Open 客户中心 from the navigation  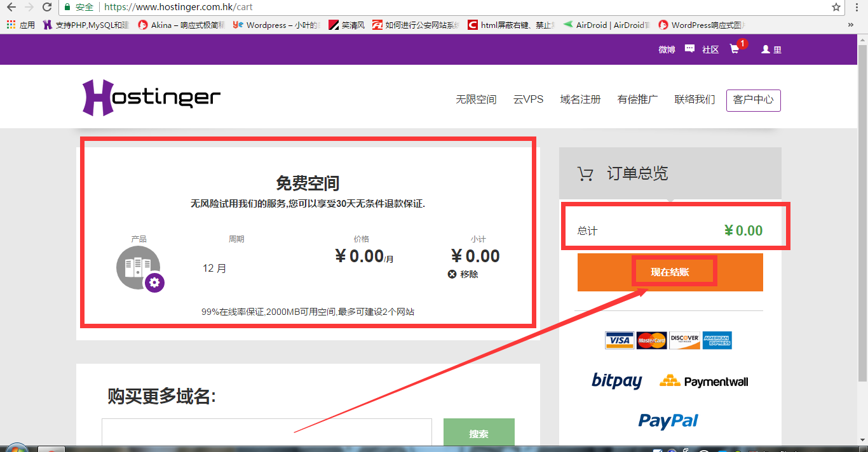[753, 100]
